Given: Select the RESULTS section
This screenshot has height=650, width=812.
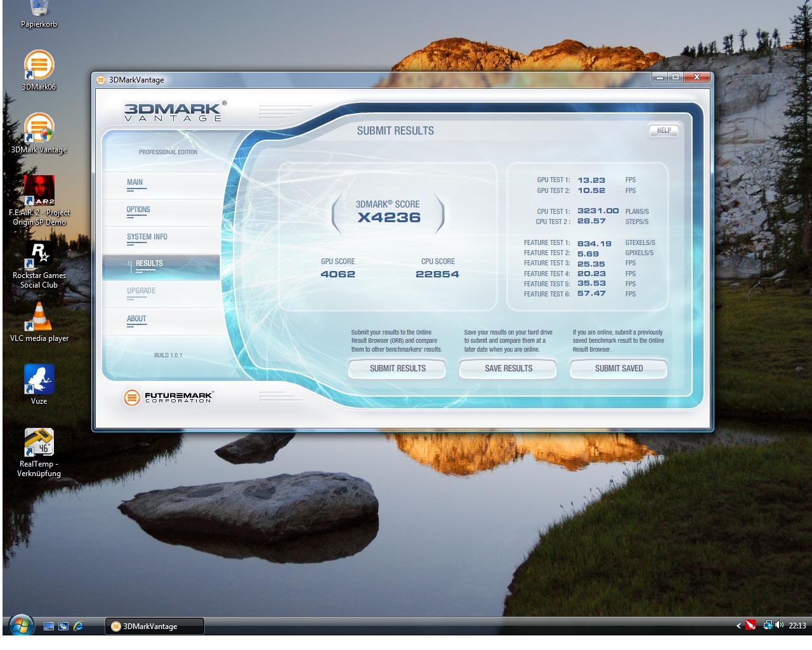Looking at the screenshot, I should pyautogui.click(x=161, y=267).
